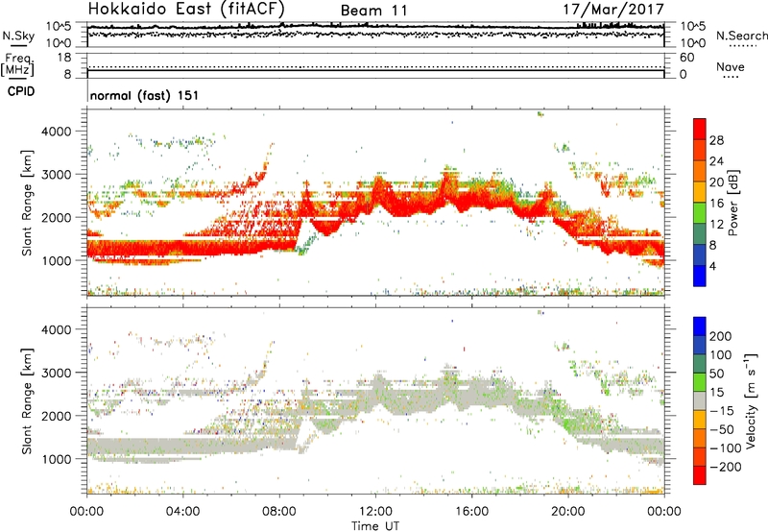Pick the red bottom segment of velocity colorbar
Screen dimensions: 768x532
coord(700,475)
